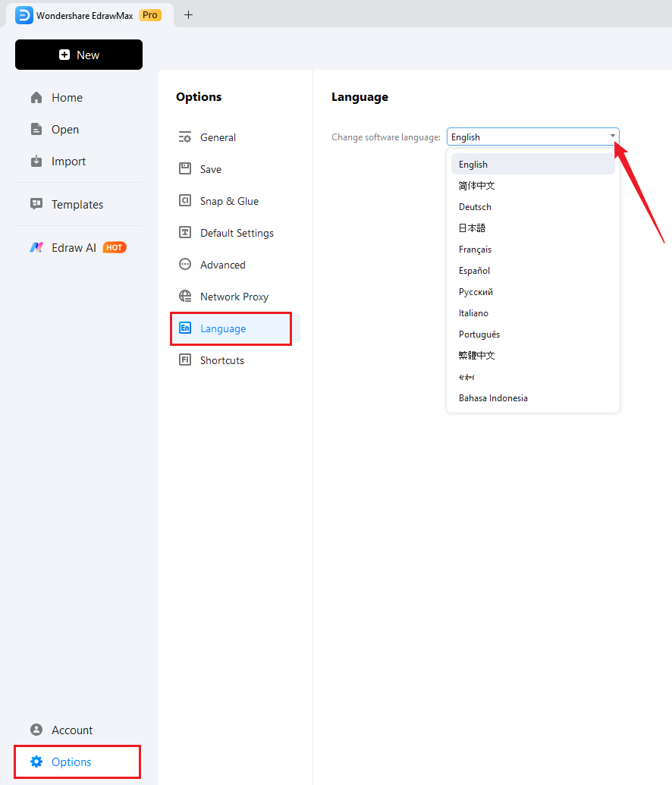Switch to Snap & Glue settings

click(x=229, y=201)
